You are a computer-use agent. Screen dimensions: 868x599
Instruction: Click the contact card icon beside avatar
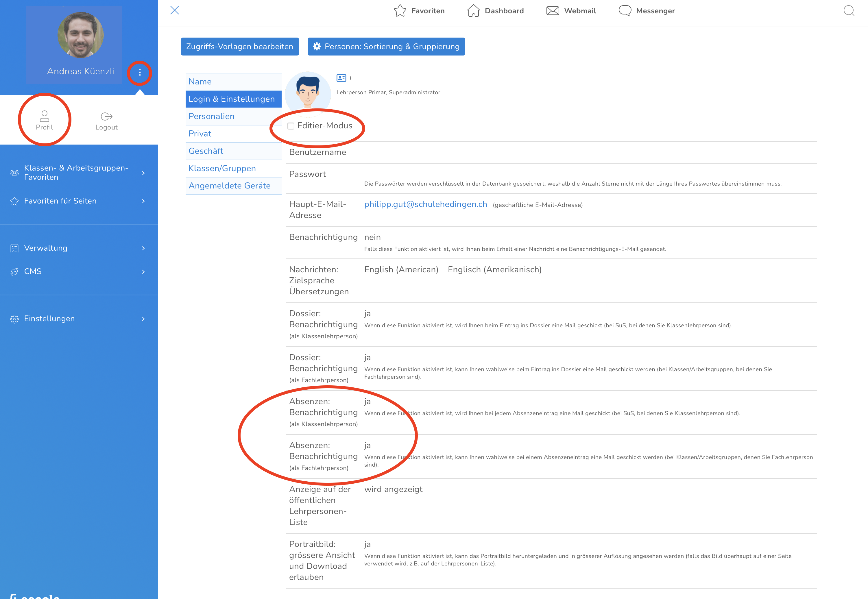[x=341, y=78]
